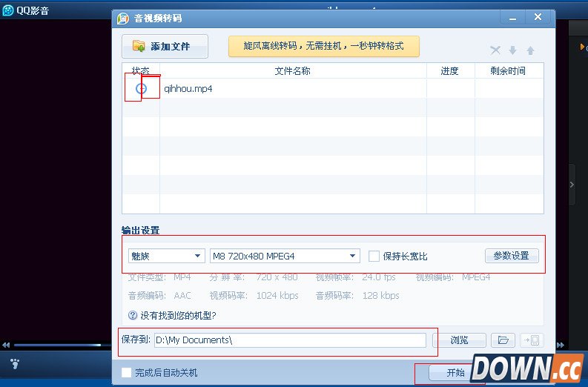Click the 开始 start button
Viewport: 588px width, 387px height.
tap(455, 372)
